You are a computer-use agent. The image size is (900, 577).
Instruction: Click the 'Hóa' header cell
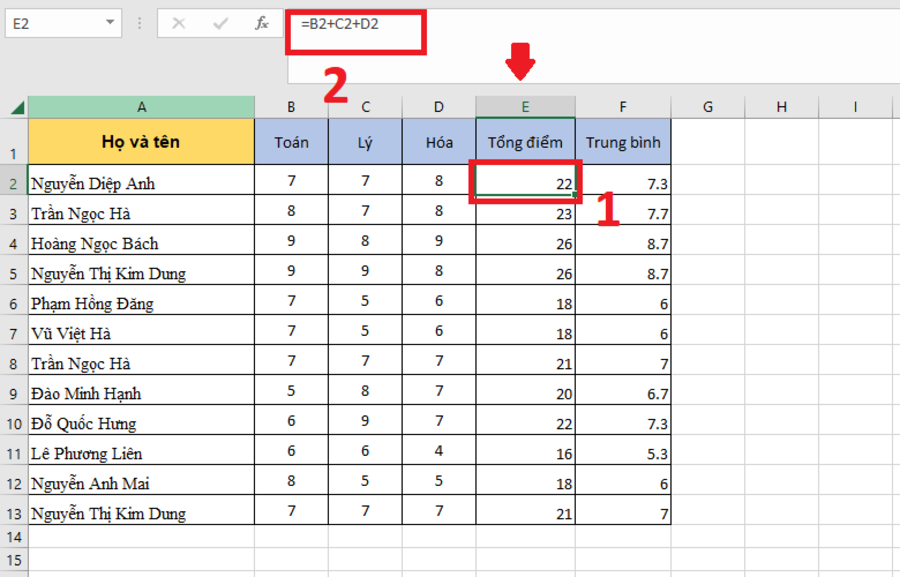(439, 142)
